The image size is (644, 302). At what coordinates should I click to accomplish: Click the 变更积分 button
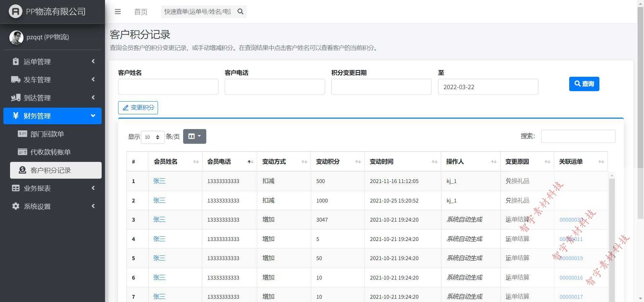[138, 108]
